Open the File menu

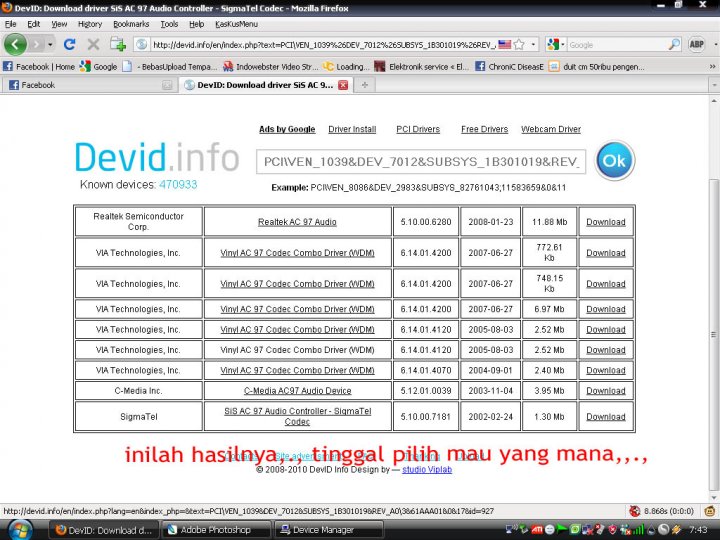tap(11, 24)
